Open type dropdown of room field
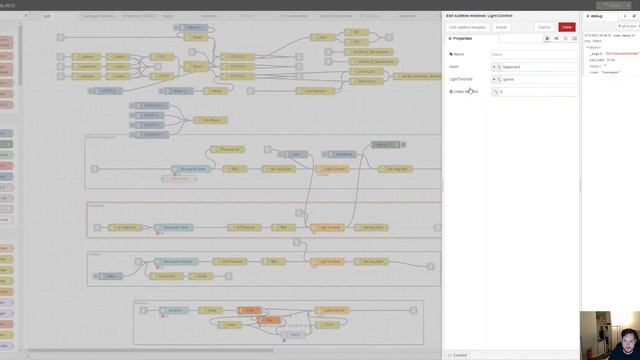The image size is (640, 360). click(x=496, y=67)
